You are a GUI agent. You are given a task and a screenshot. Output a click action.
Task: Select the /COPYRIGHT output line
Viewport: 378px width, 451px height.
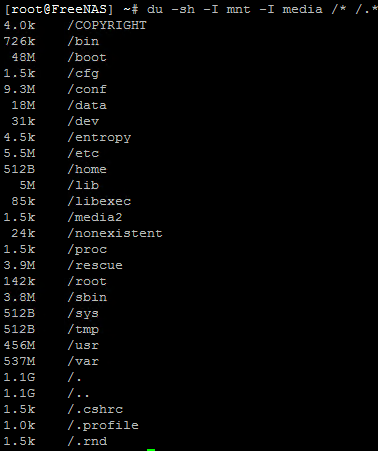pos(75,26)
